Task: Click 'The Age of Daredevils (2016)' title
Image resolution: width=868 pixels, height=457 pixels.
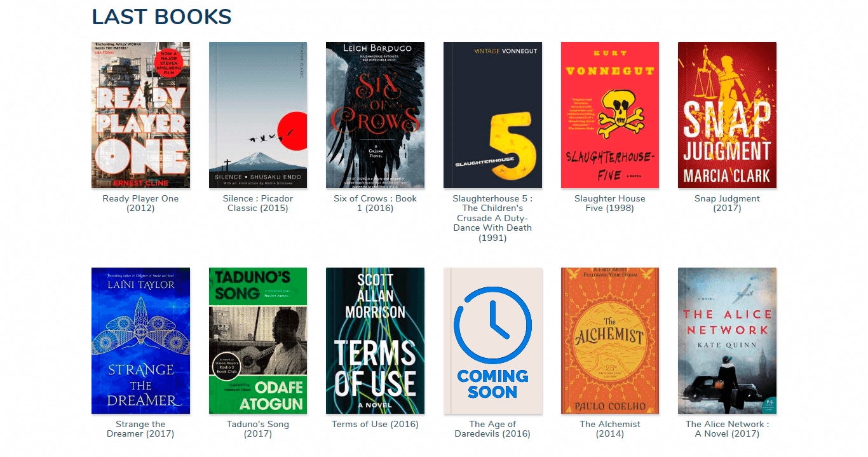Action: pos(492,429)
